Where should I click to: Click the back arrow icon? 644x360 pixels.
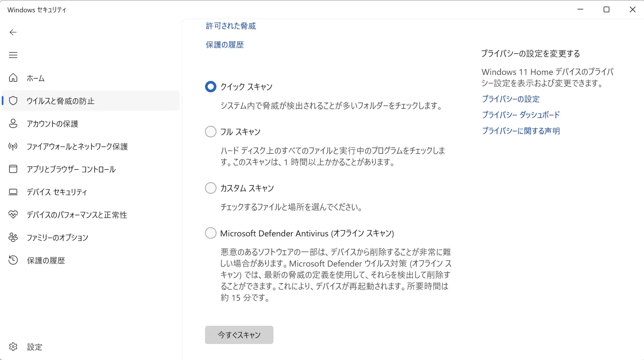pyautogui.click(x=13, y=32)
